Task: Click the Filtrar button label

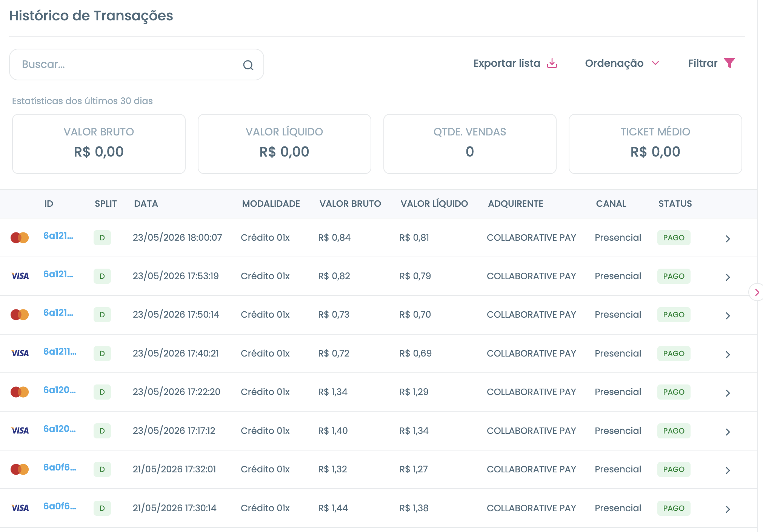Action: click(703, 63)
